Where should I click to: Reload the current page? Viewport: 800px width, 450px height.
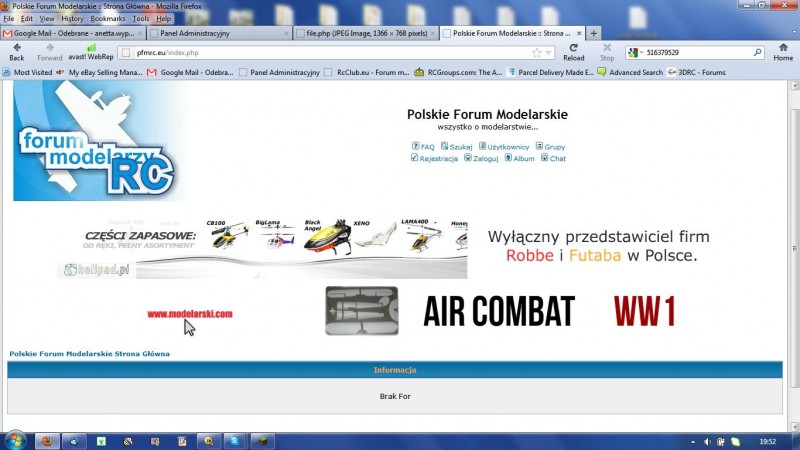(573, 52)
